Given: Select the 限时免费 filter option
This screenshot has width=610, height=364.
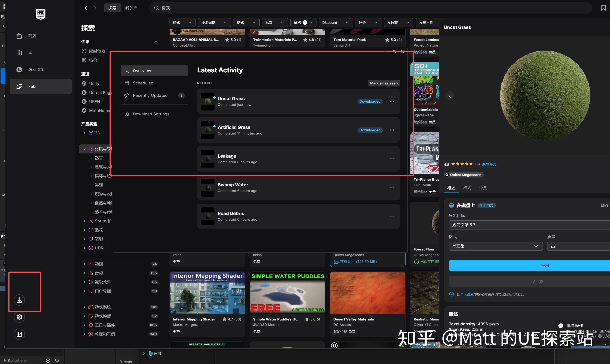Looking at the screenshot, I should click(97, 51).
